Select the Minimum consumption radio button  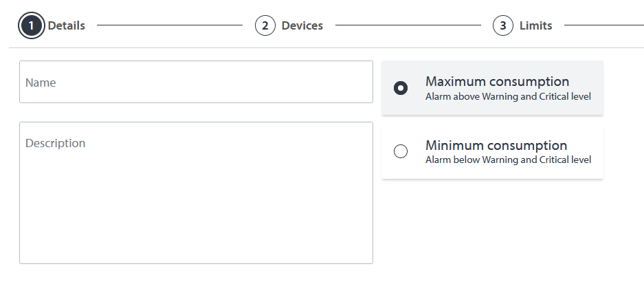pos(401,152)
